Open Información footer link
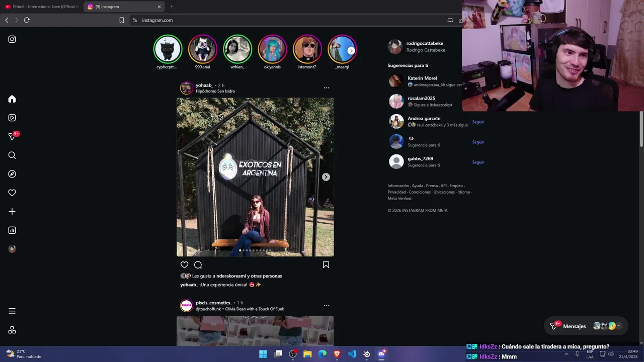Screen dimensions: 644x362 [x=398, y=186]
